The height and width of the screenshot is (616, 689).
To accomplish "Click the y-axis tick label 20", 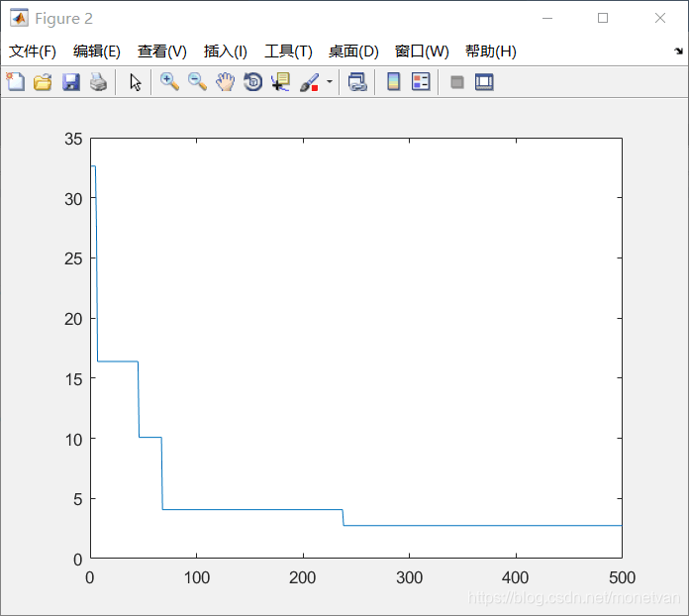I will click(x=73, y=319).
